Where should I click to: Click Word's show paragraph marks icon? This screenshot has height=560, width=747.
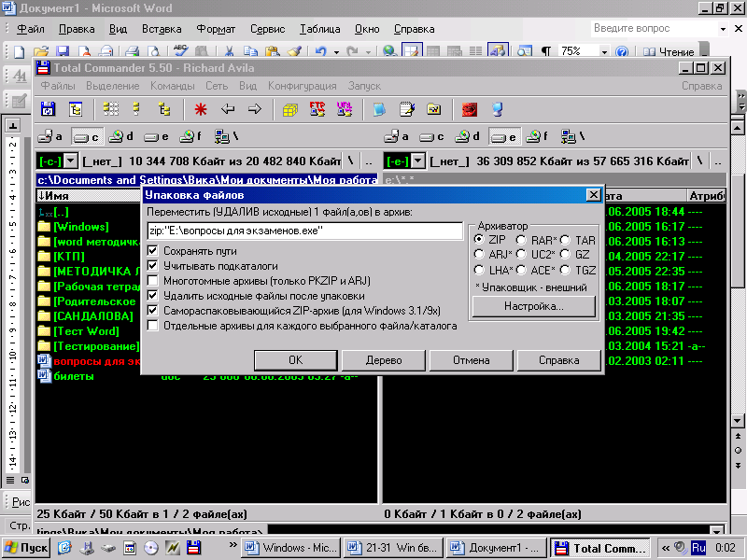tap(546, 51)
